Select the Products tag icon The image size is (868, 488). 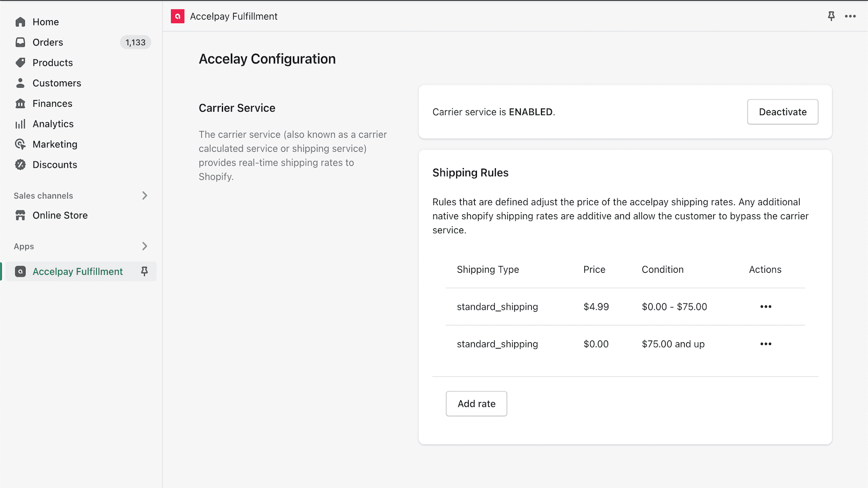pyautogui.click(x=21, y=62)
